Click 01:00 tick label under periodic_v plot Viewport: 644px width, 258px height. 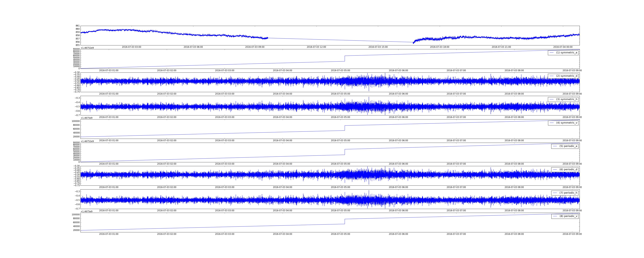coord(109,234)
